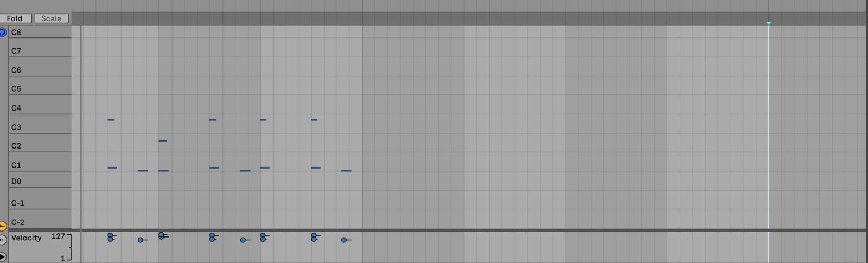The height and width of the screenshot is (263, 868).
Task: Click the dotted chance lane icon
Action: [3, 240]
